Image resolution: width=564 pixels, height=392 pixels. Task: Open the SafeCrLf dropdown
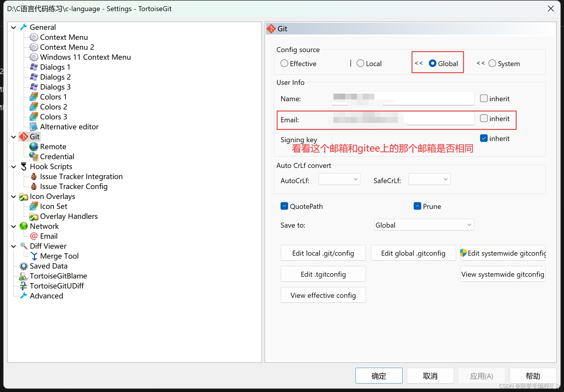click(x=429, y=179)
